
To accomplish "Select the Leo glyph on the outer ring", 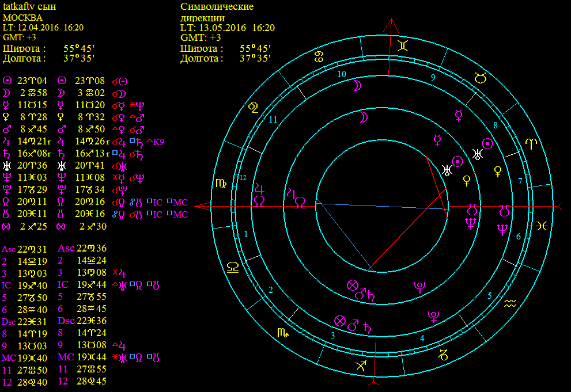I will [x=254, y=106].
